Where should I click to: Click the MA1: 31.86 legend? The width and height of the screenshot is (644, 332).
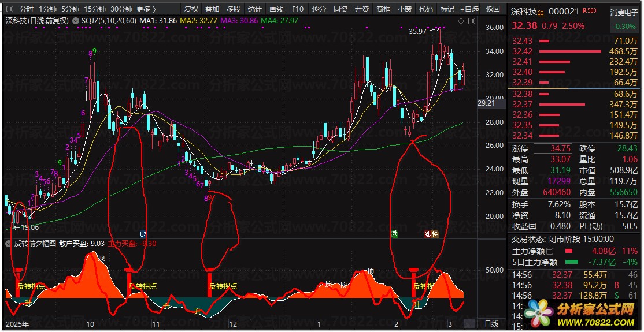click(x=158, y=21)
